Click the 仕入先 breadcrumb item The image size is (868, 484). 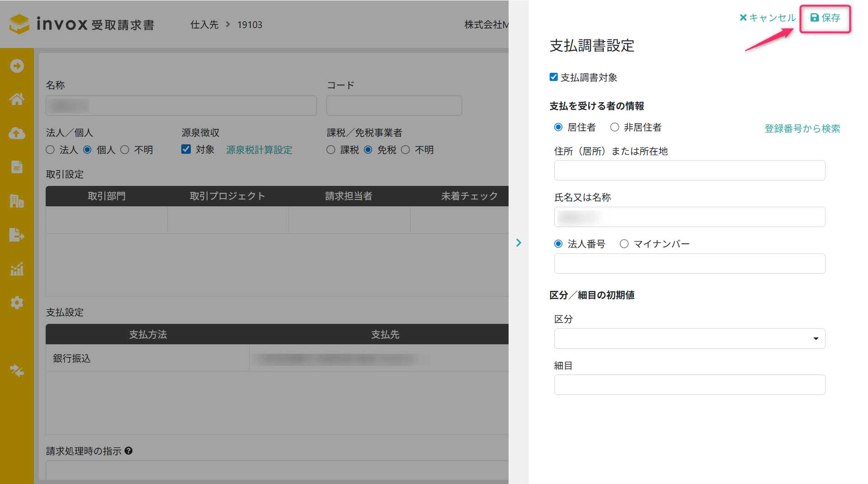(204, 25)
